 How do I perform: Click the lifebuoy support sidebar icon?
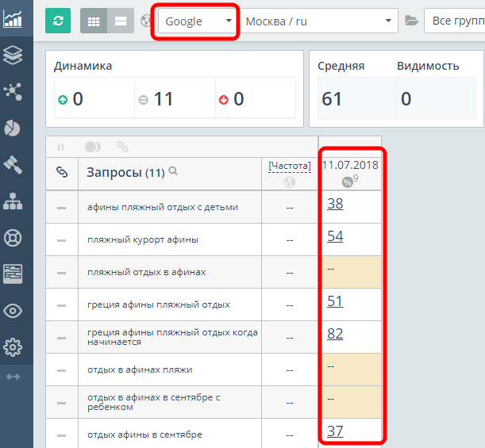(x=13, y=238)
